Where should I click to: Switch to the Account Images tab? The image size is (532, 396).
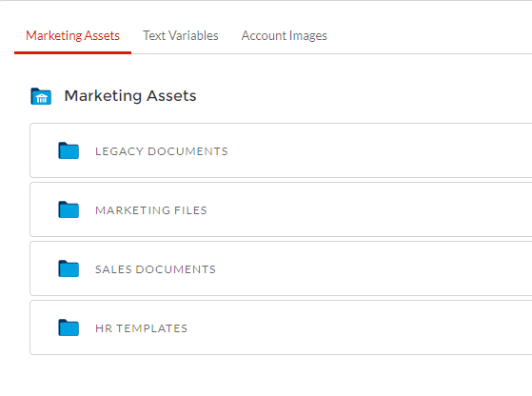tap(285, 35)
